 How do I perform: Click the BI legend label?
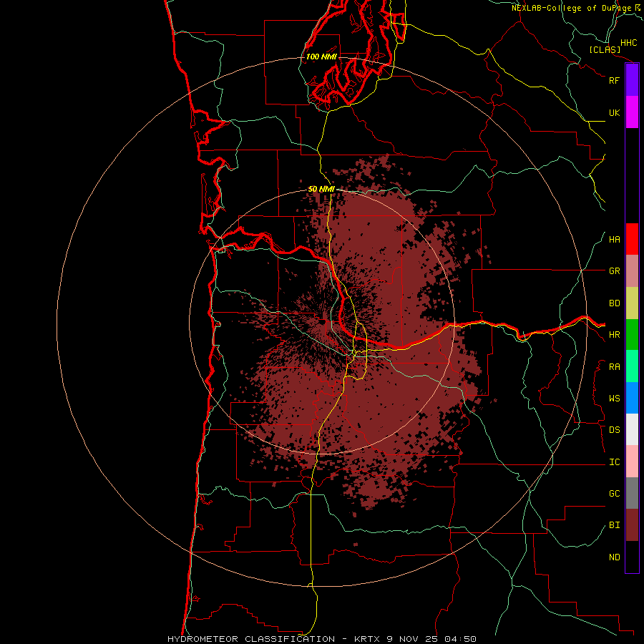pos(614,525)
